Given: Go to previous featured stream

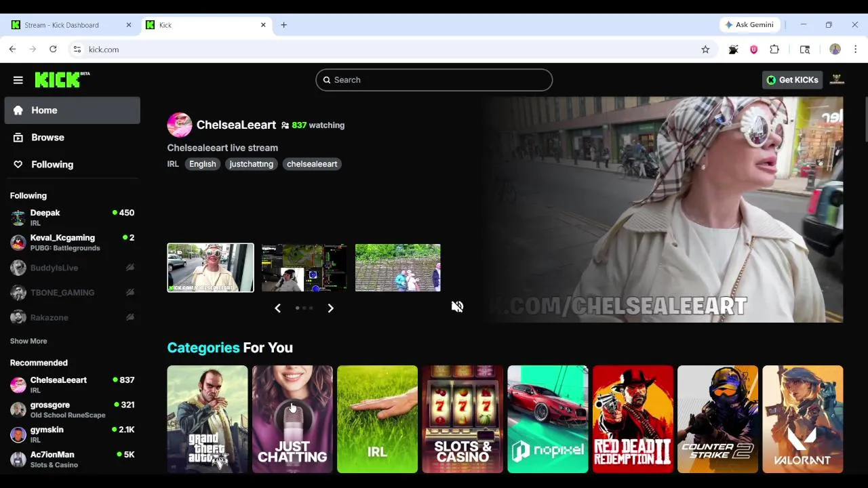Looking at the screenshot, I should pos(277,308).
